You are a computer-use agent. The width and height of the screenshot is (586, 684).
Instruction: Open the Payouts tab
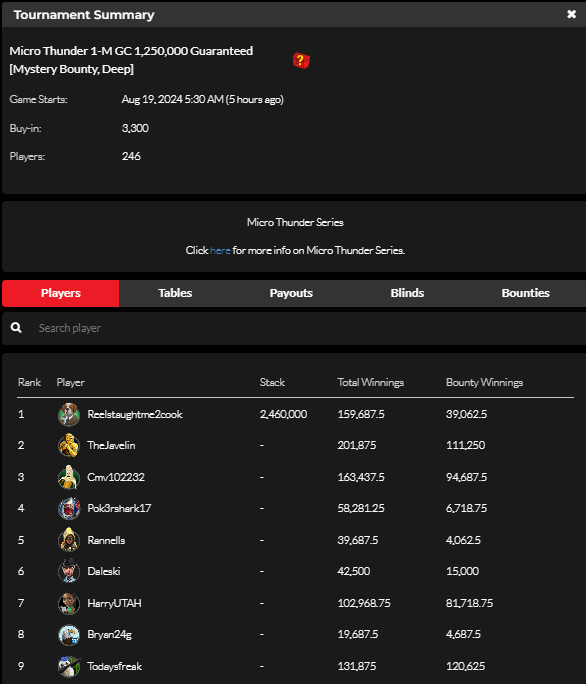291,293
